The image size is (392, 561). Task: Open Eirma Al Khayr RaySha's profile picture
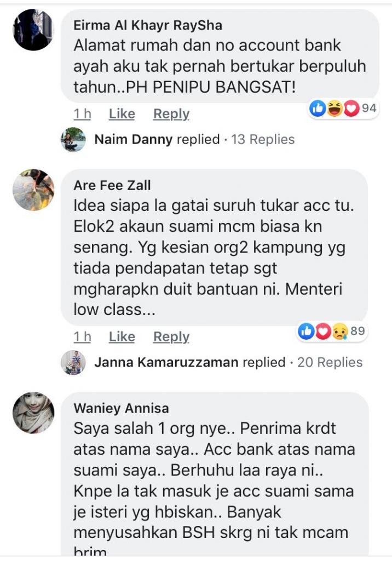pos(33,30)
